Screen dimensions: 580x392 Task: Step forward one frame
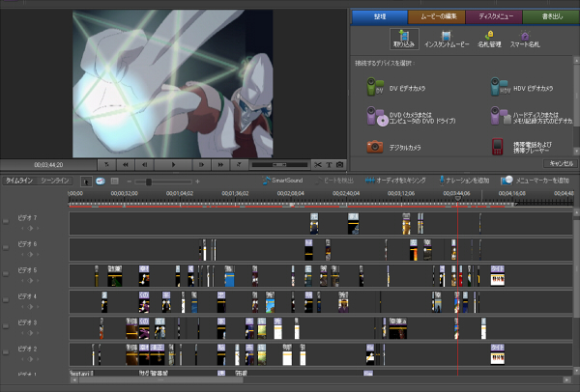click(202, 165)
